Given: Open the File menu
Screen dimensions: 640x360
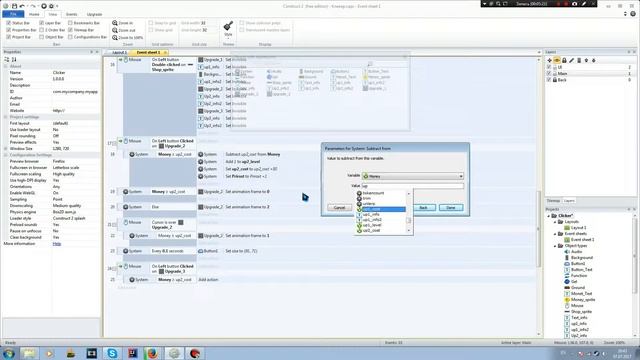Looking at the screenshot, I should coord(13,14).
